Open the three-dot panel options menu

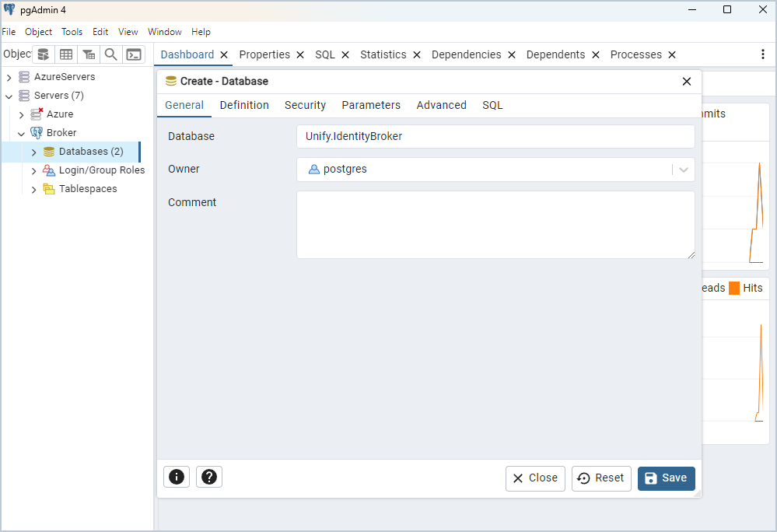pos(763,54)
